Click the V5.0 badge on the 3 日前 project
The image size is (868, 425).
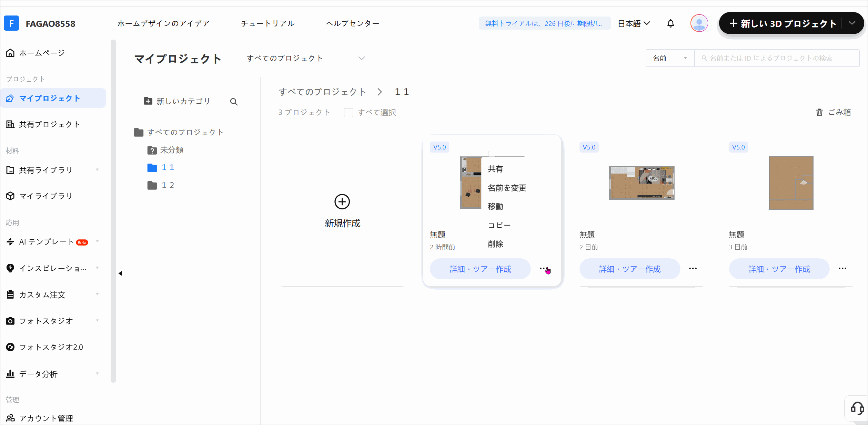[x=738, y=147]
